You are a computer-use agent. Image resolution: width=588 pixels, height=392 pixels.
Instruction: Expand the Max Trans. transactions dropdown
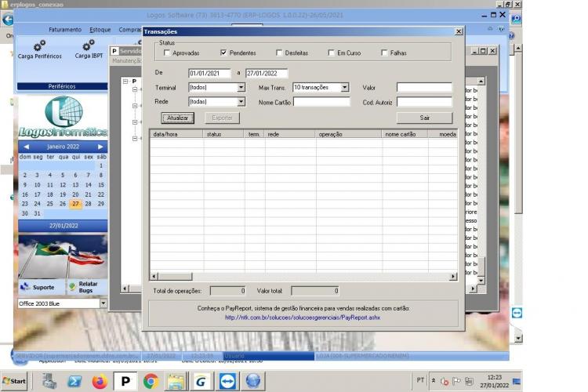coord(345,87)
